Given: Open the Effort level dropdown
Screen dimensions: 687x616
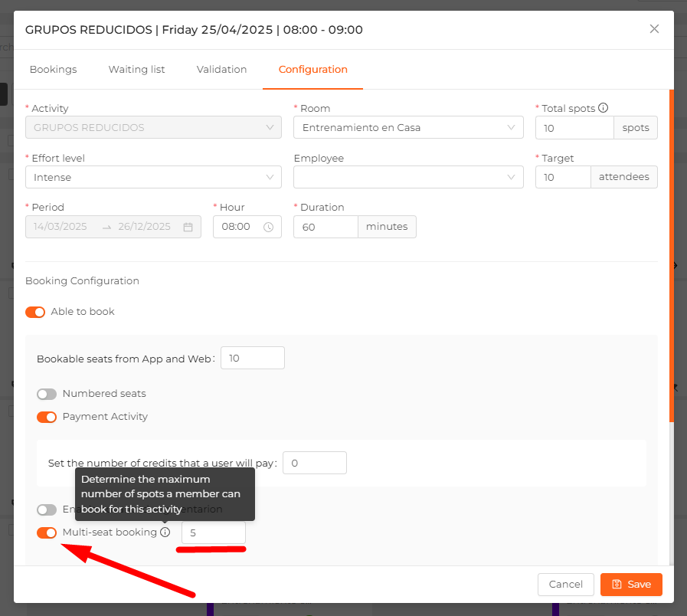Looking at the screenshot, I should pyautogui.click(x=153, y=177).
